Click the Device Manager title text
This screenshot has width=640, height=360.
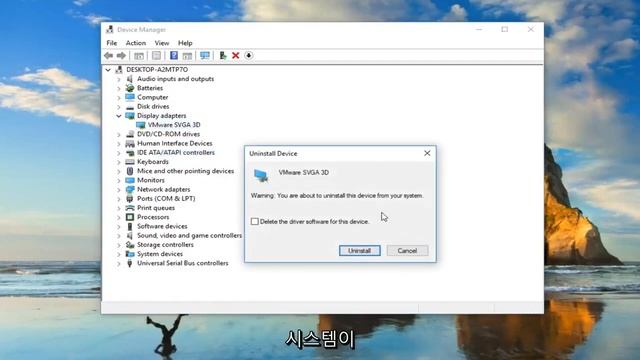(141, 30)
